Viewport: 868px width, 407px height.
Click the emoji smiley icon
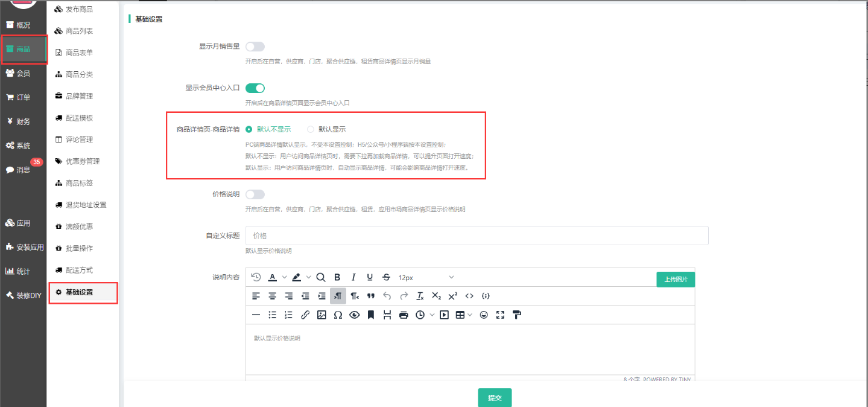[484, 315]
